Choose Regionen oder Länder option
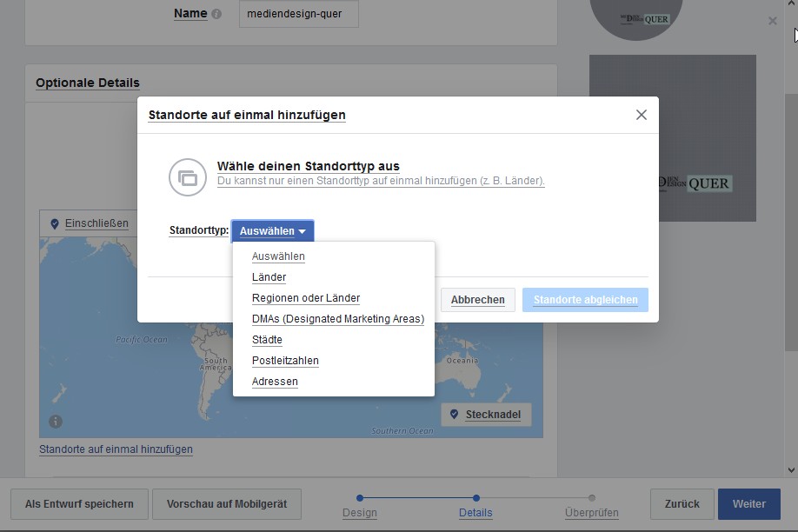 pyautogui.click(x=305, y=298)
